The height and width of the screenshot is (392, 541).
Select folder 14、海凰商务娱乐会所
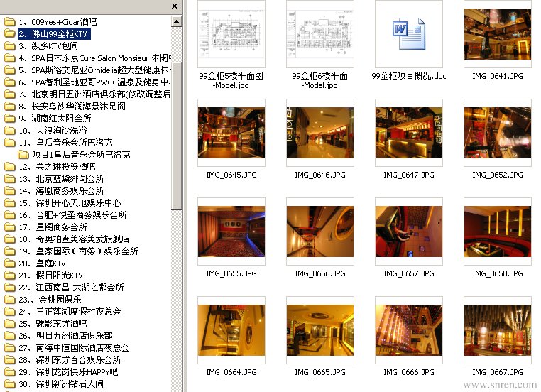[x=61, y=191]
